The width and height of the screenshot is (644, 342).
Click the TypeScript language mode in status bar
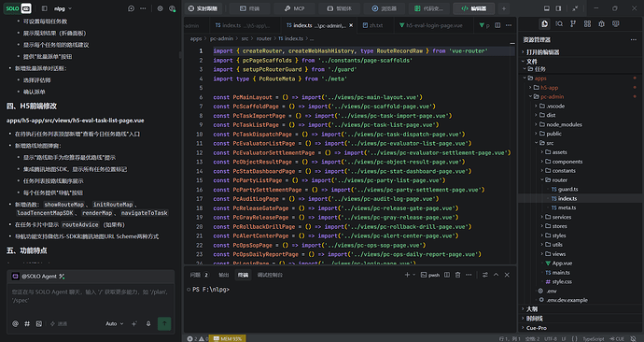[x=594, y=338]
